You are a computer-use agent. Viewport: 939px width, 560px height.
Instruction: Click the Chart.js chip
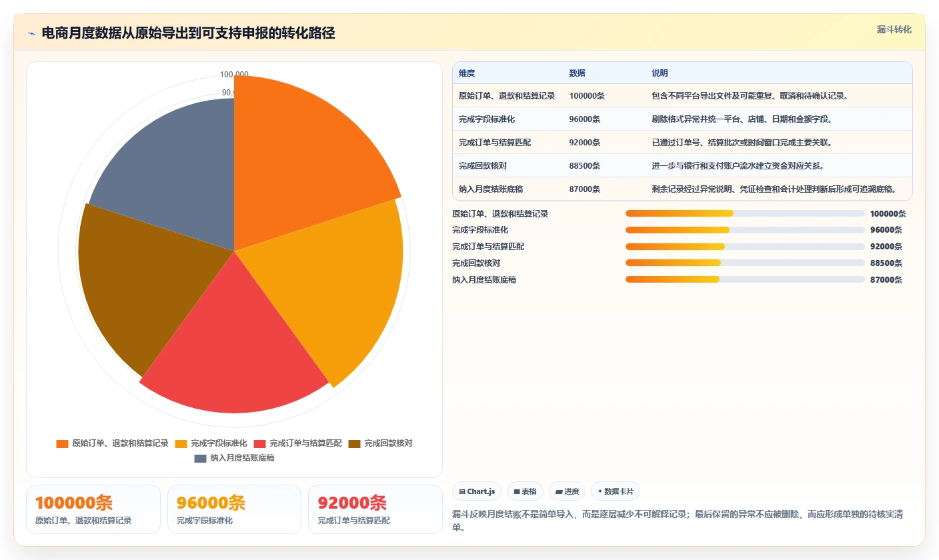coord(477,491)
